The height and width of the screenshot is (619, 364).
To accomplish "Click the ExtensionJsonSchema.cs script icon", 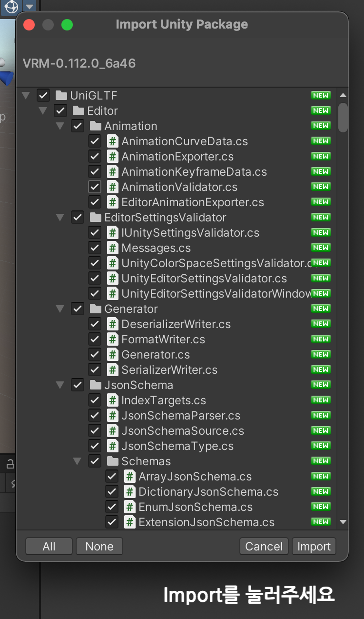I will pos(130,522).
